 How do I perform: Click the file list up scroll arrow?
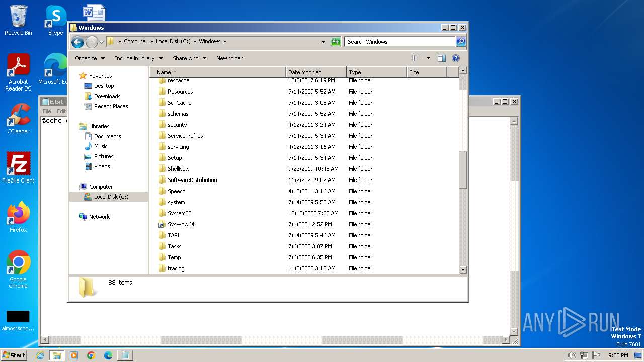pos(463,71)
